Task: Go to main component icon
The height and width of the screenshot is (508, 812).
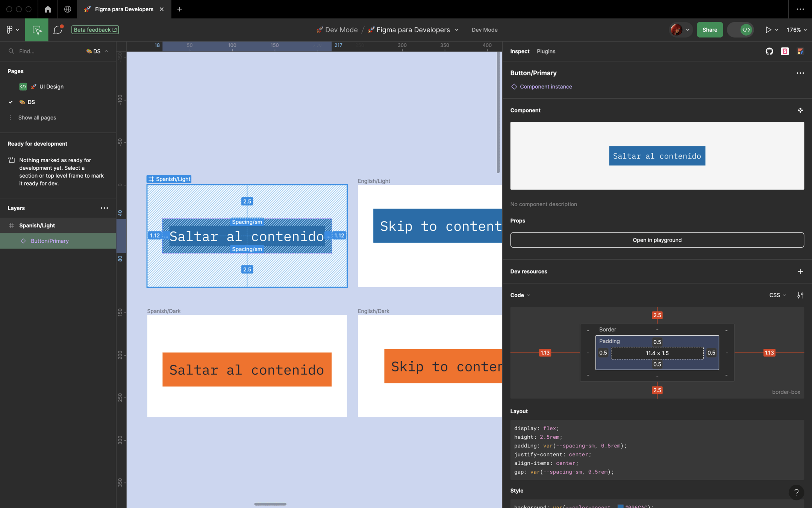Action: [x=800, y=110]
